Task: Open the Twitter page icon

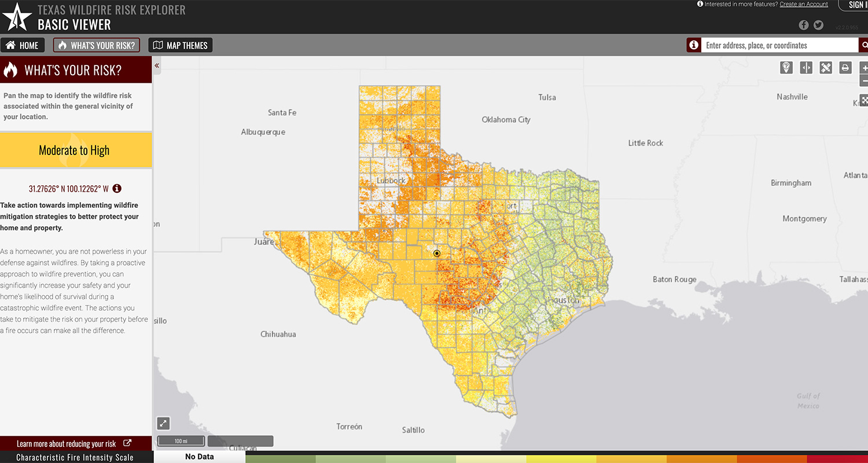Action: pos(818,25)
